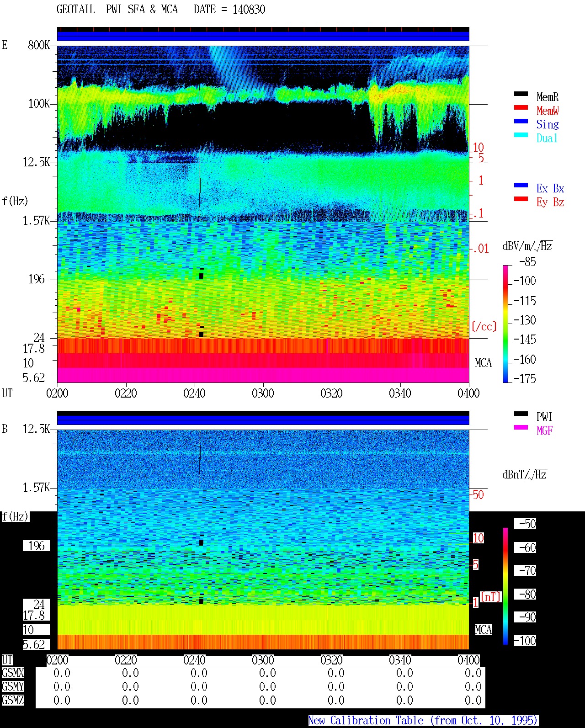Screen dimensions: 585x728
Task: Click the red Ey Bz legend swatch
Action: pos(521,199)
